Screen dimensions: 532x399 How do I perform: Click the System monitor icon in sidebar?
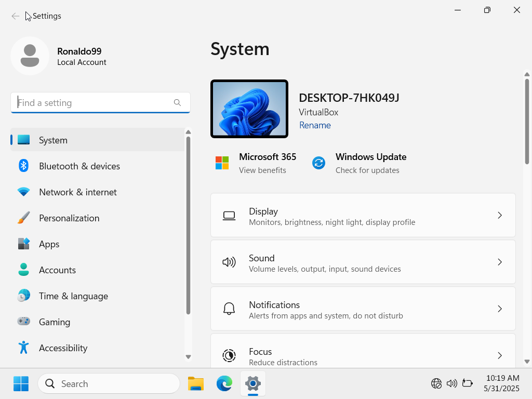(x=24, y=140)
